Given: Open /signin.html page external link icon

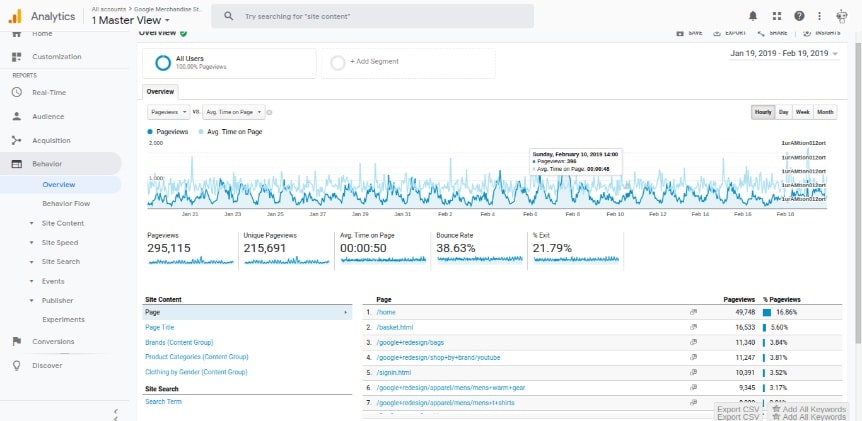Looking at the screenshot, I should pos(693,372).
